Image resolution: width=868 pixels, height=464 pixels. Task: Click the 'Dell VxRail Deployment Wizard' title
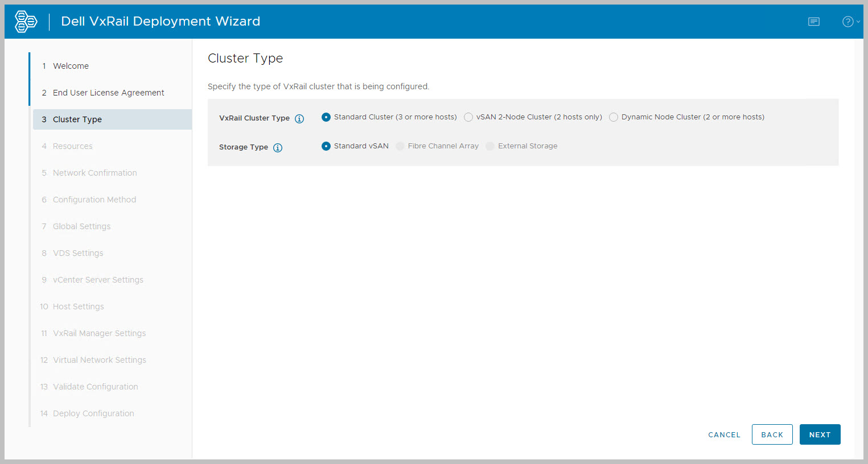pos(161,22)
